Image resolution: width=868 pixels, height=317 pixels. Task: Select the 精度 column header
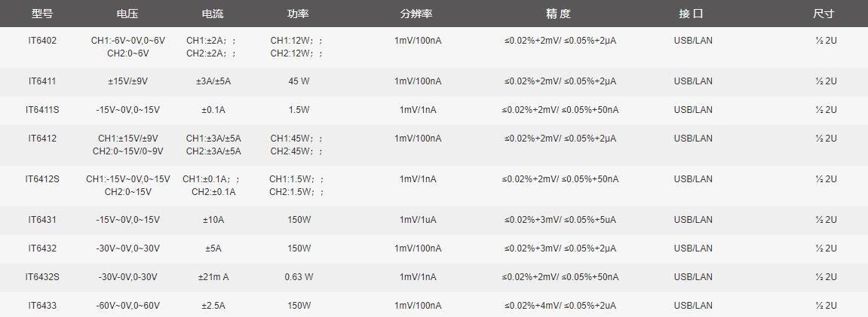pos(559,14)
